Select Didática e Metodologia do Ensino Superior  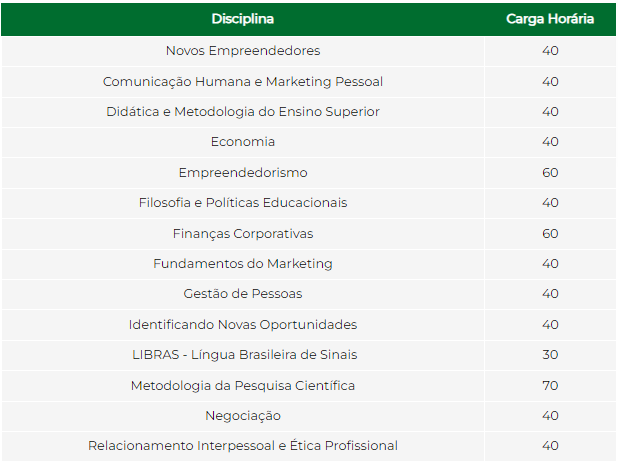click(x=243, y=111)
